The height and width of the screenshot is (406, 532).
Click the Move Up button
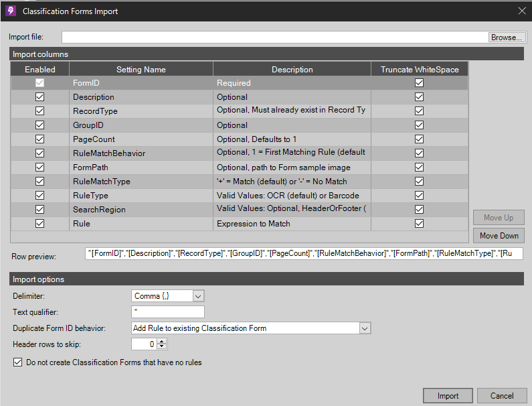click(499, 218)
